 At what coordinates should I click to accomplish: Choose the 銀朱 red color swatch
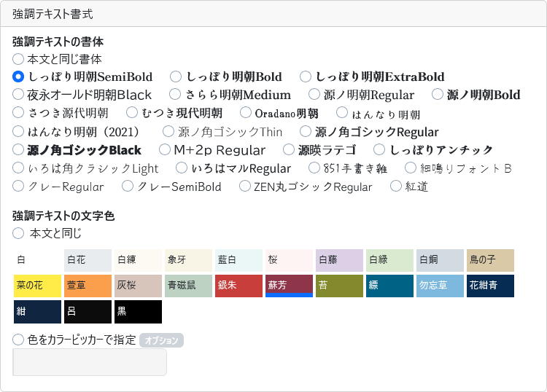pos(238,286)
